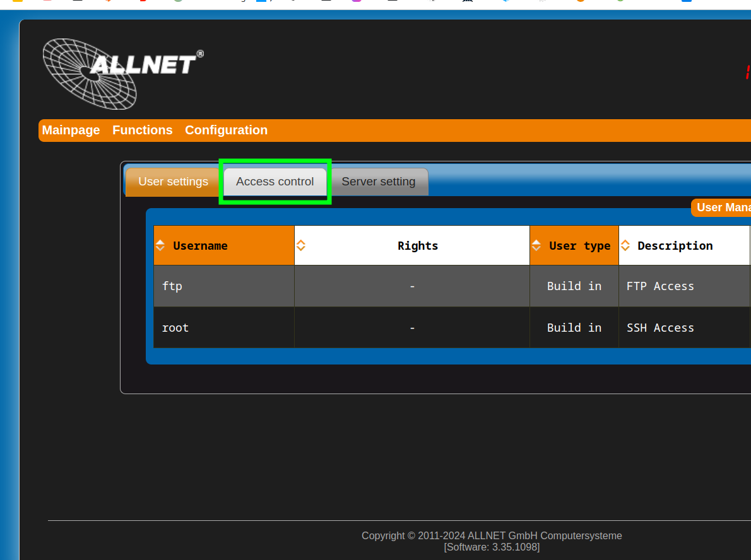Screen dimensions: 751x560
Task: Click the Username column header text
Action: click(200, 246)
